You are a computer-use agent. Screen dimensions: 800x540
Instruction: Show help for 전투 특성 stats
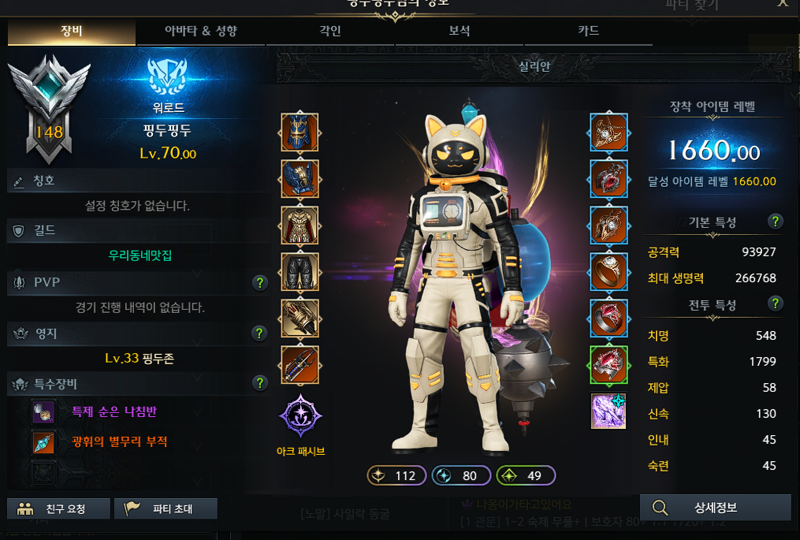pyautogui.click(x=775, y=304)
